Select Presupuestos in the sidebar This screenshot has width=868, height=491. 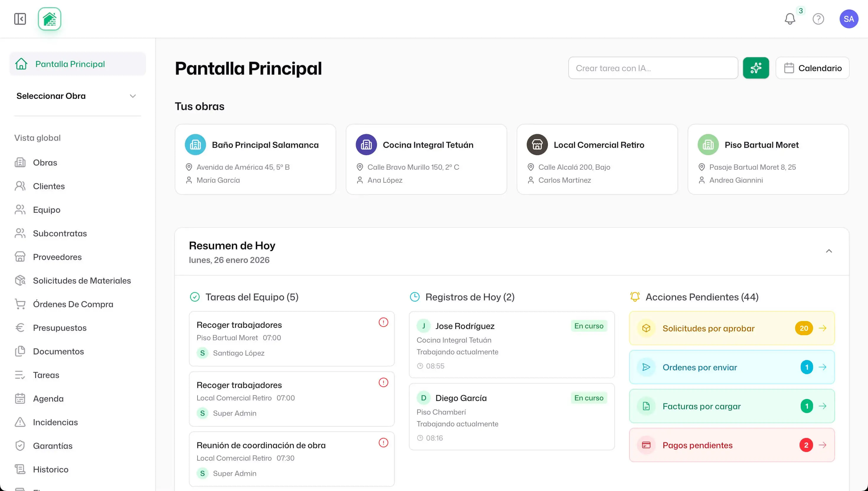(x=60, y=328)
